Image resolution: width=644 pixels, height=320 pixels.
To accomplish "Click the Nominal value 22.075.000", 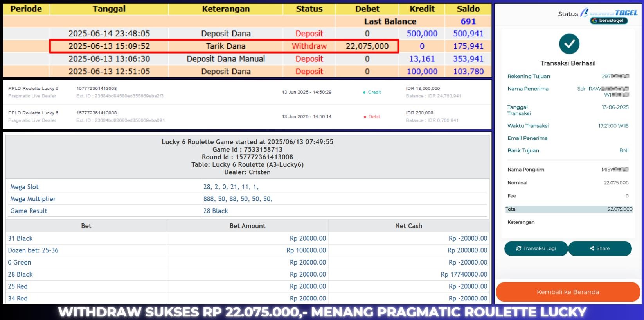I will 616,183.
